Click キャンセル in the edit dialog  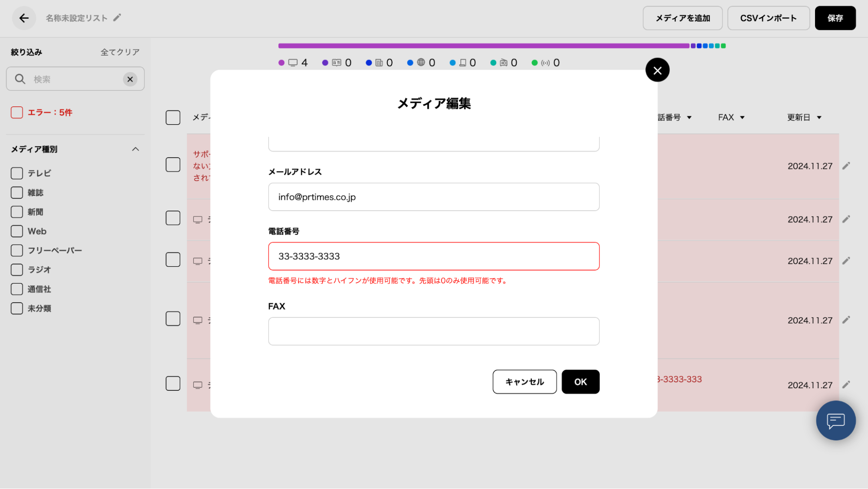524,382
